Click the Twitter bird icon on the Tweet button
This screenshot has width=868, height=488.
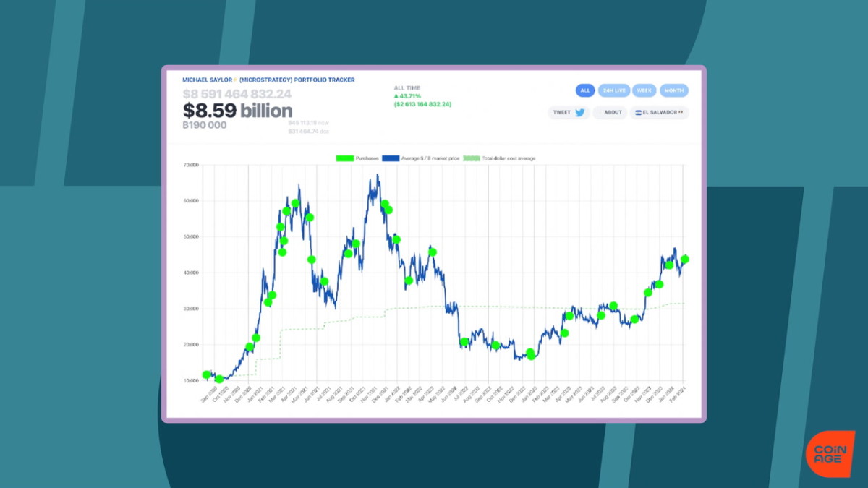click(578, 112)
